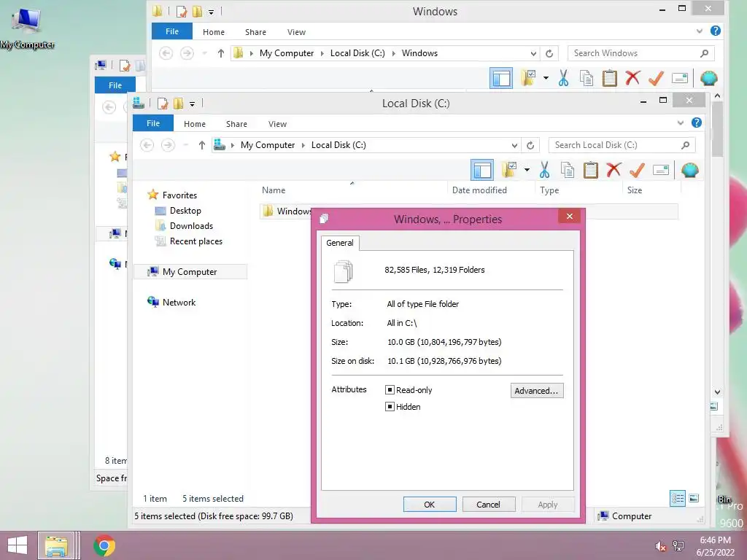Select Desktop in Favorites sidebar

185,211
